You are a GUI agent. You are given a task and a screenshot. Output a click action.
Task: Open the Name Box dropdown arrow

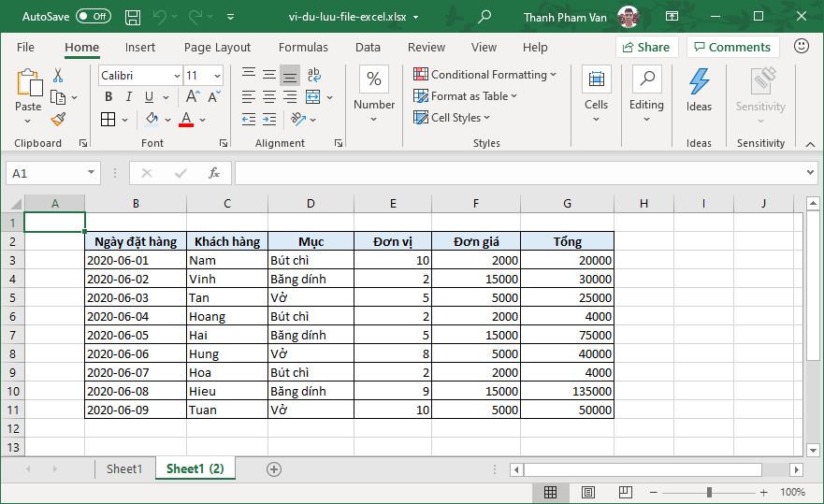(x=91, y=172)
